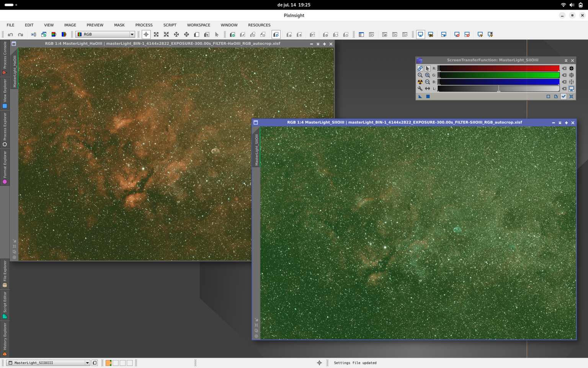Toggle white point readout in B row
This screenshot has height=368, width=588.
click(572, 82)
